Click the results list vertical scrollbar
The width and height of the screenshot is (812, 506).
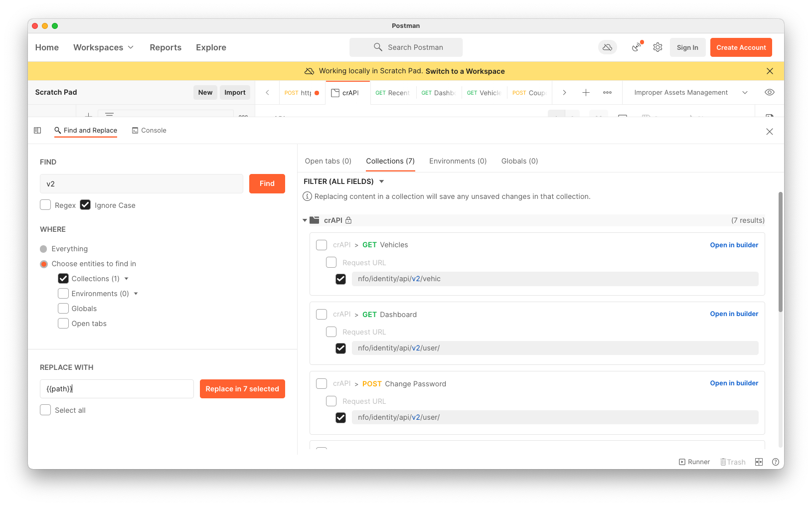coord(780,252)
